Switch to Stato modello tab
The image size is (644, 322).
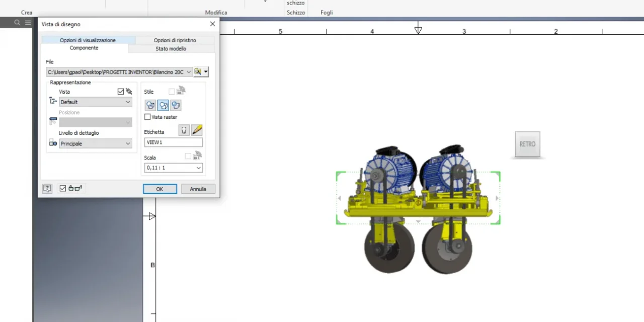171,49
